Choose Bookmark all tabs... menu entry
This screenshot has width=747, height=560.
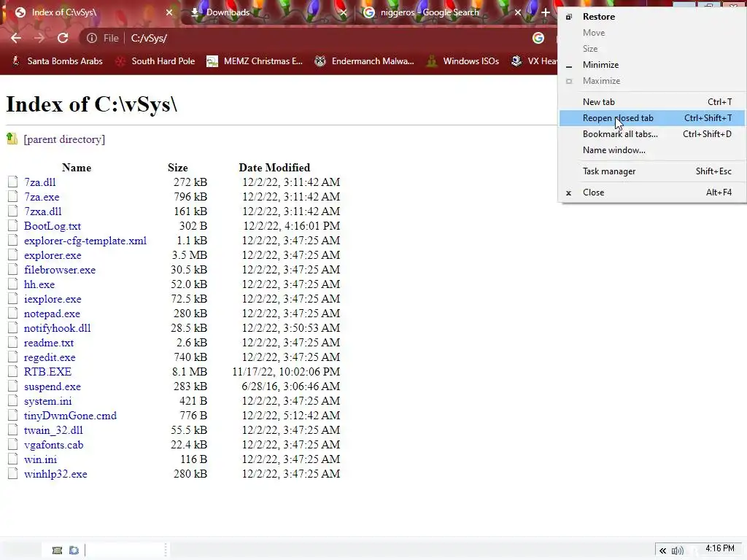652,134
